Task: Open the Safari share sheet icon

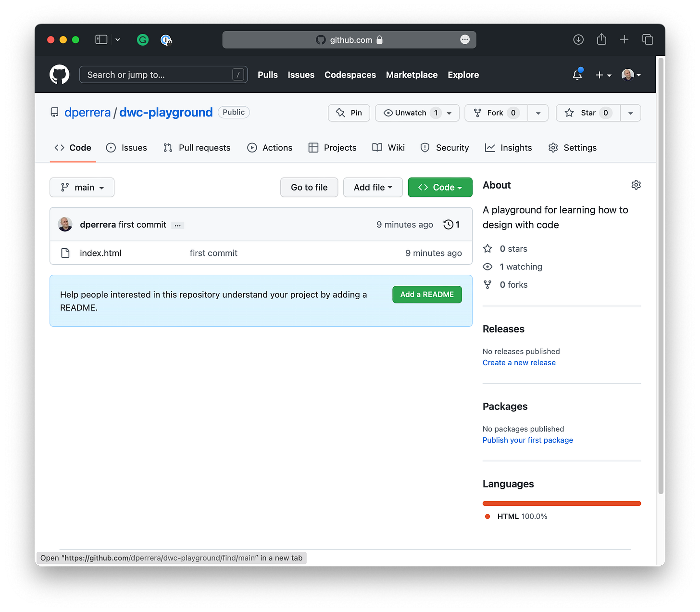Action: (x=601, y=39)
